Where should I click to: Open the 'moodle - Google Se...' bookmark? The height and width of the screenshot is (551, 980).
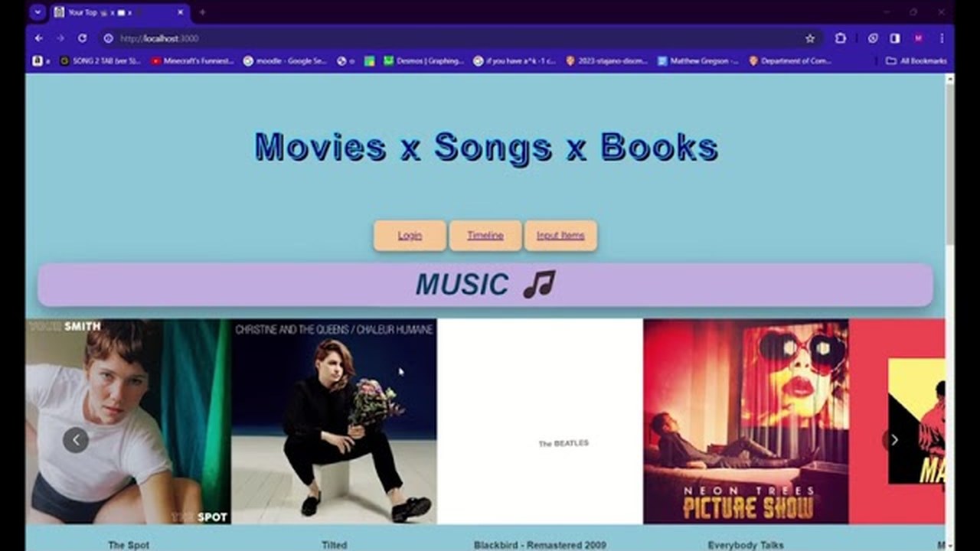[285, 61]
